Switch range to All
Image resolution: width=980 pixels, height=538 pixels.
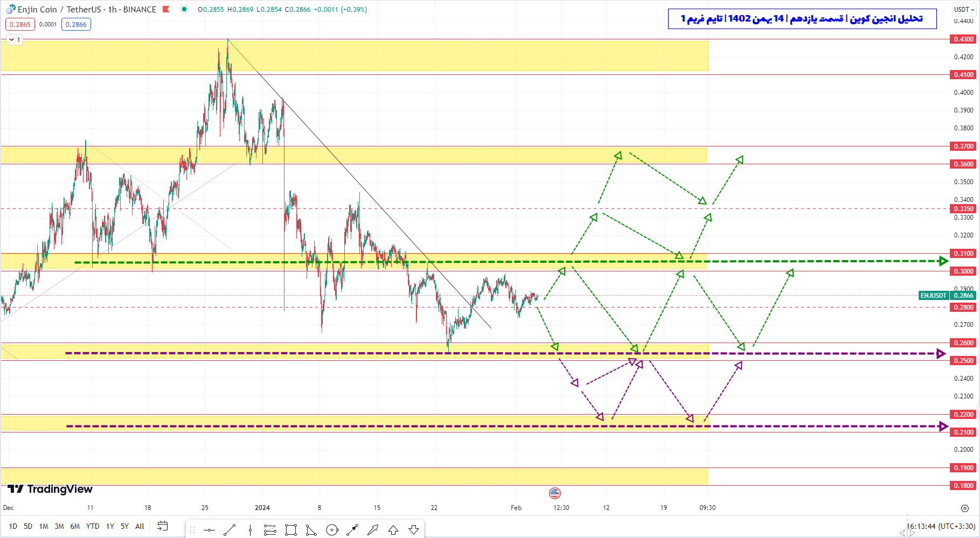click(x=140, y=526)
